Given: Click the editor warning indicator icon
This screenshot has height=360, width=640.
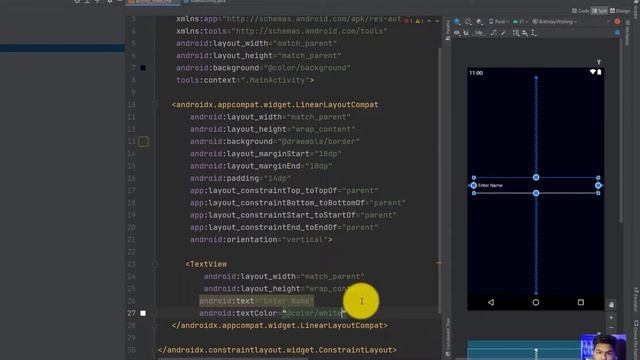Looking at the screenshot, I should click(x=419, y=20).
